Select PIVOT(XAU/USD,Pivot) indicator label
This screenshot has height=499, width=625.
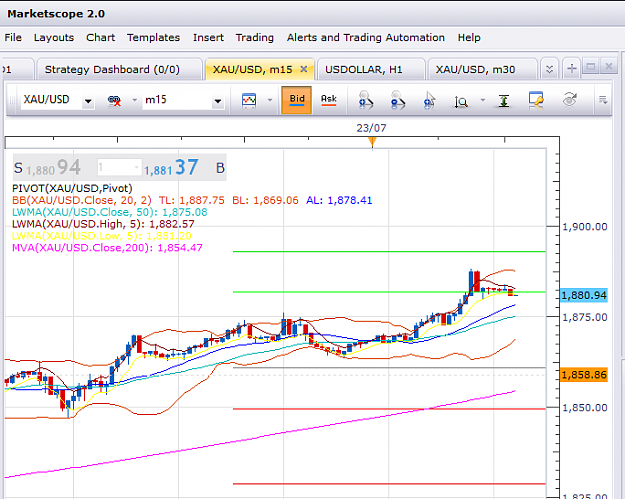(x=72, y=188)
